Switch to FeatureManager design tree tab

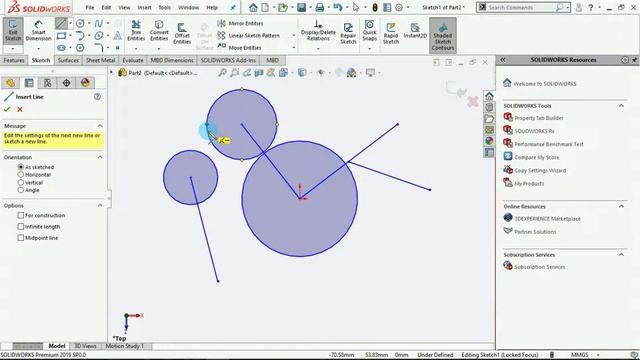(x=10, y=83)
